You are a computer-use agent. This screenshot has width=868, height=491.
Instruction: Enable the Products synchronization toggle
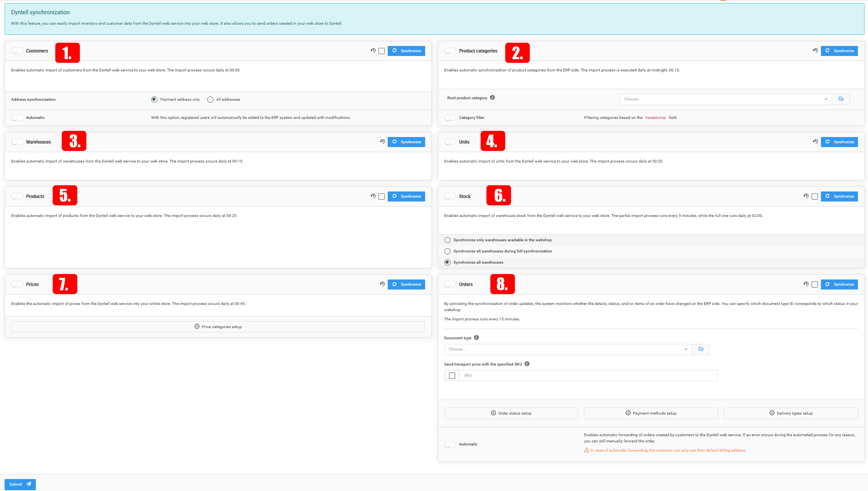17,196
